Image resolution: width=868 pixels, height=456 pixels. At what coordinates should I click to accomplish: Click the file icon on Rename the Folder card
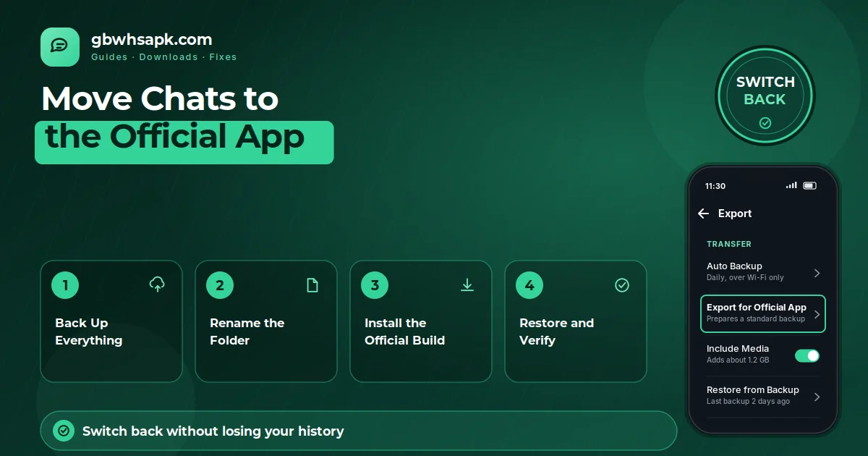click(x=312, y=285)
